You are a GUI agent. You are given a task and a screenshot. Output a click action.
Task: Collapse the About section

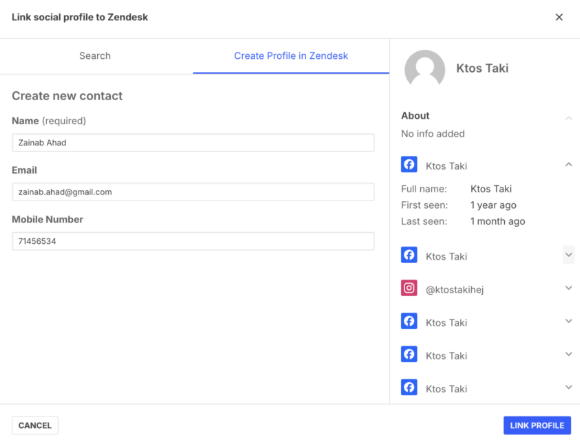(x=569, y=118)
